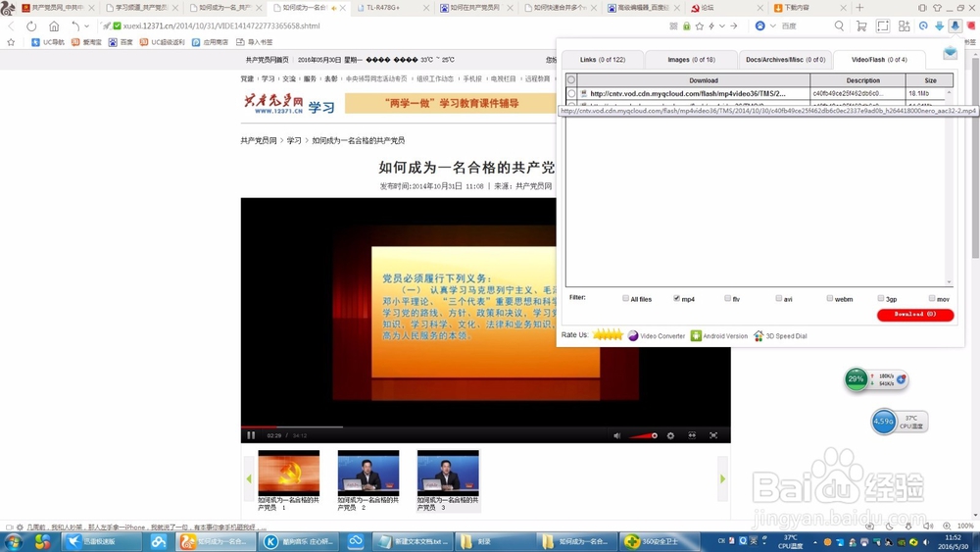
Task: Click the magnifier search icon
Action: click(x=839, y=25)
